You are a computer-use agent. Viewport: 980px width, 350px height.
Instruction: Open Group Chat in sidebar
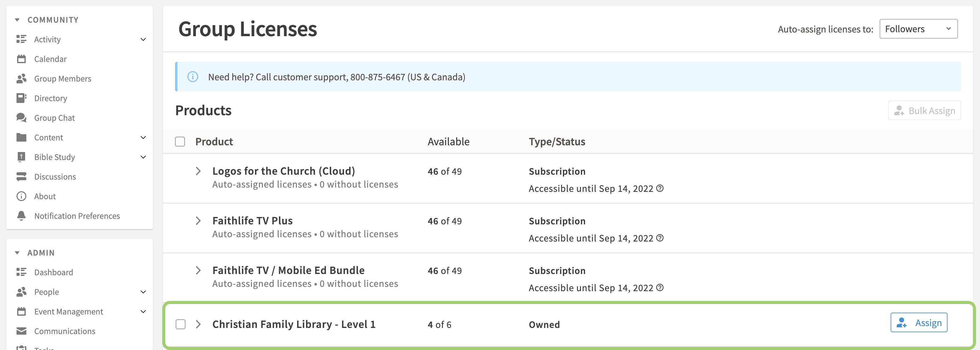tap(54, 118)
